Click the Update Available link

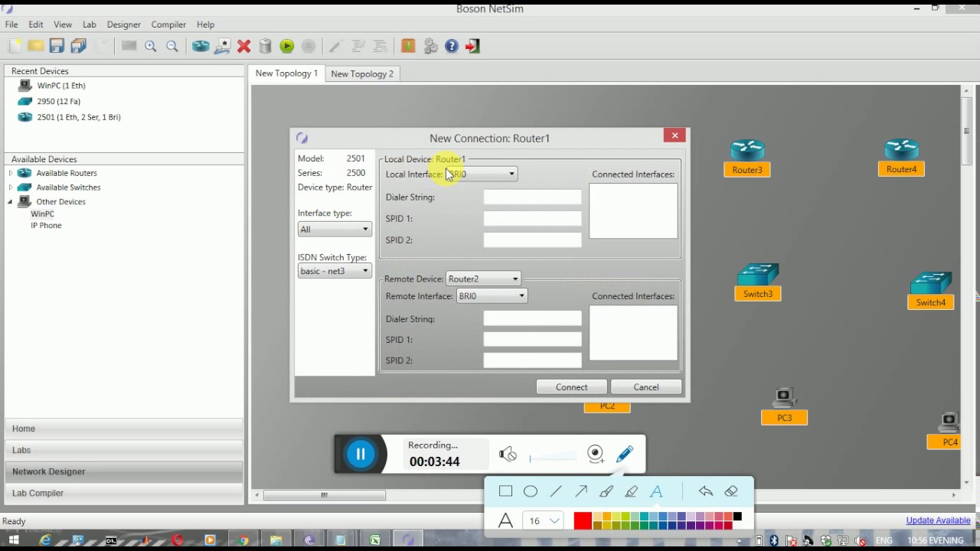click(939, 520)
